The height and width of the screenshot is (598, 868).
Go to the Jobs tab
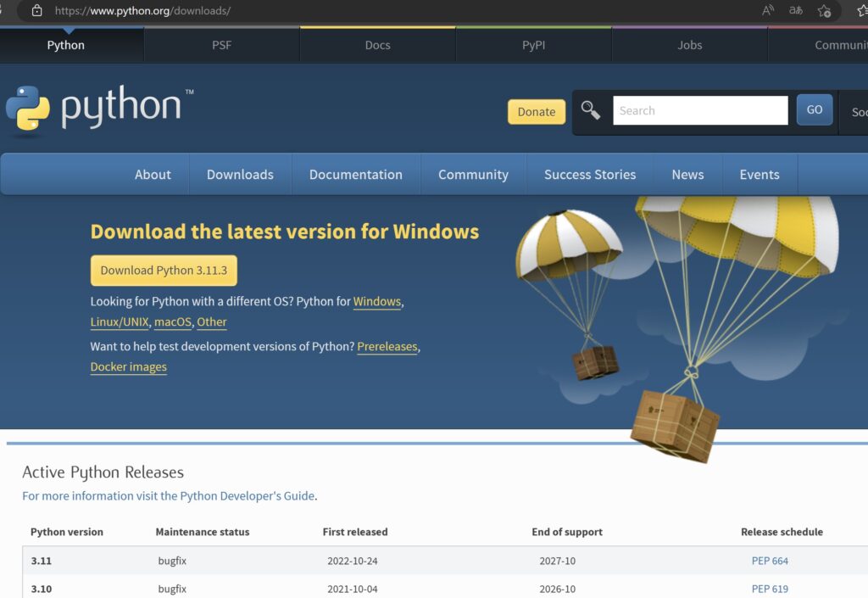point(690,45)
